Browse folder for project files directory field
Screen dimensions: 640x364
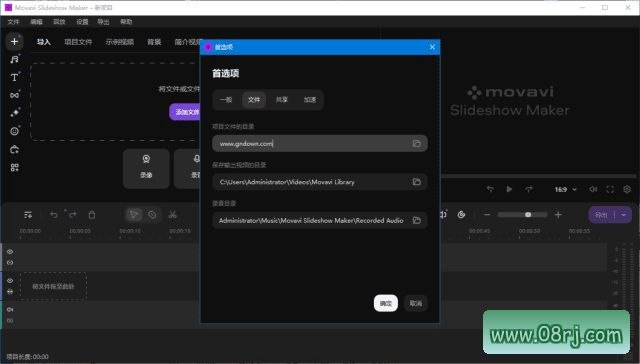416,144
